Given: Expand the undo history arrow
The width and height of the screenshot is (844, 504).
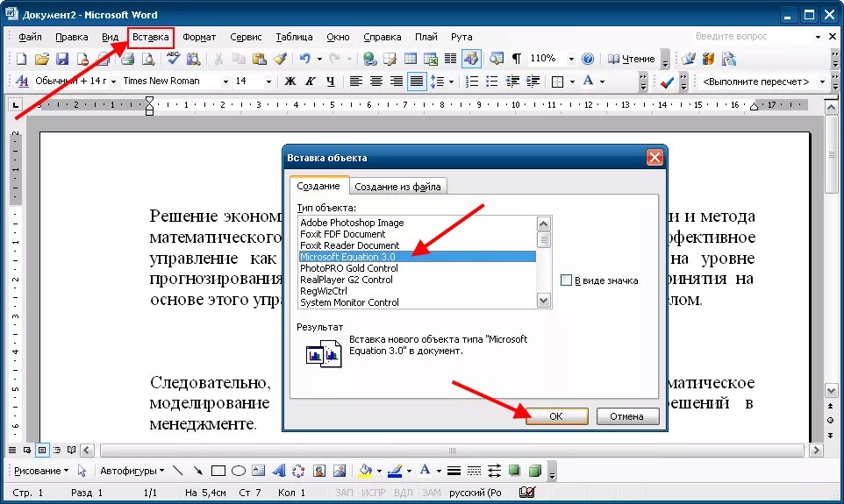Looking at the screenshot, I should click(x=319, y=59).
